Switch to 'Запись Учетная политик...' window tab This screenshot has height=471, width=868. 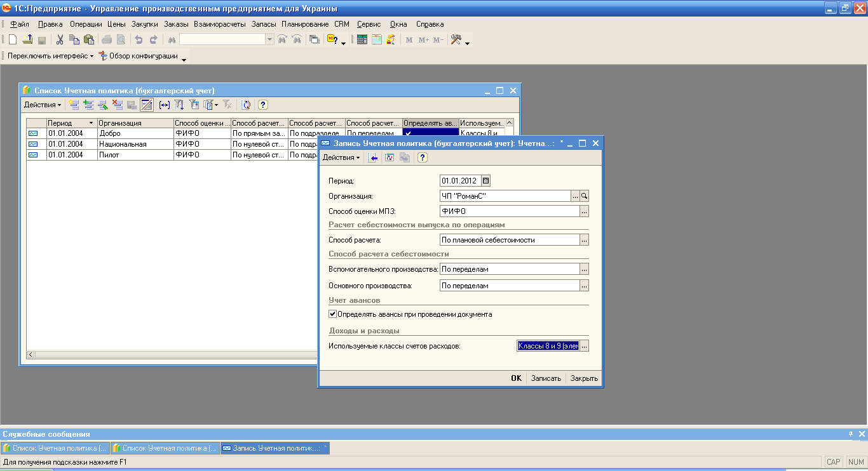pyautogui.click(x=275, y=448)
